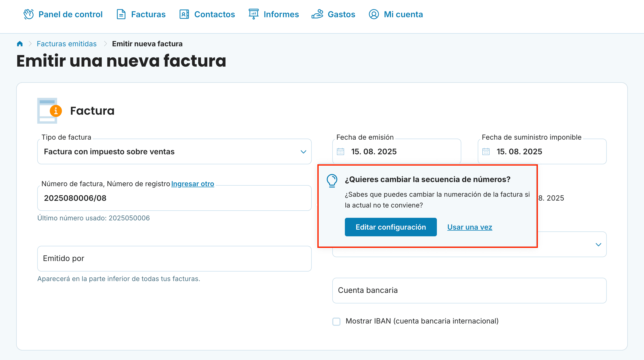
Task: Go to home via breadcrumb house icon
Action: pos(20,44)
